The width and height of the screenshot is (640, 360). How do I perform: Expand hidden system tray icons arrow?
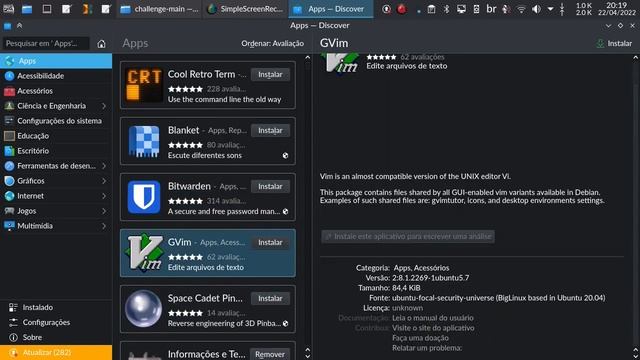click(x=550, y=9)
